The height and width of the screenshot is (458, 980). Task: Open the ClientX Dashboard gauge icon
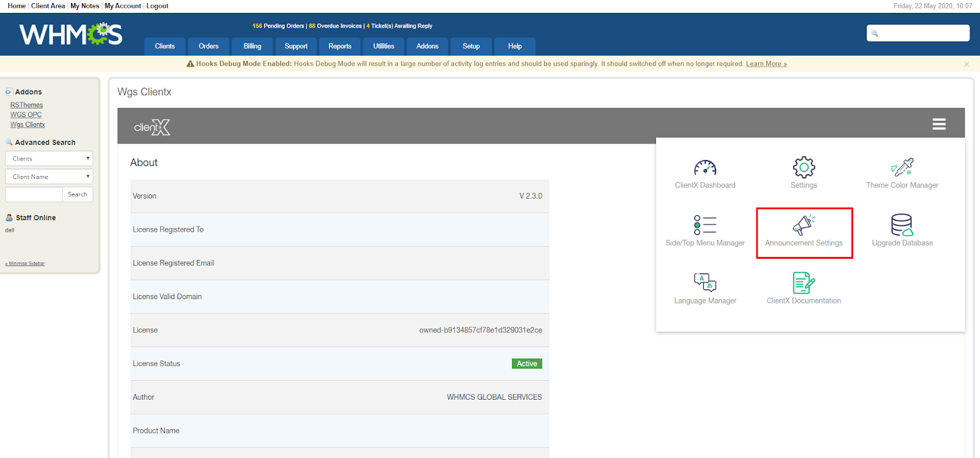pos(705,167)
